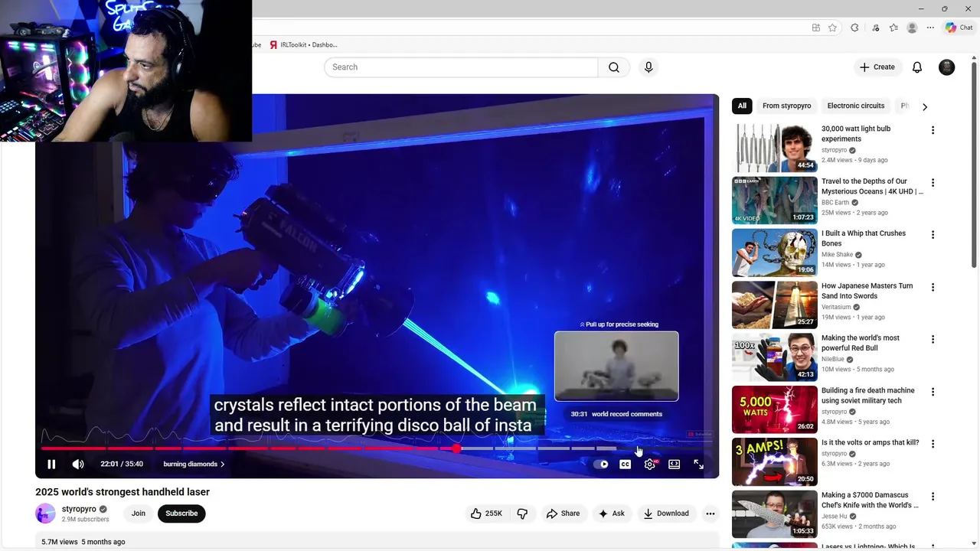Open styropyro channel avatar
Screen dimensions: 980x551
point(46,514)
